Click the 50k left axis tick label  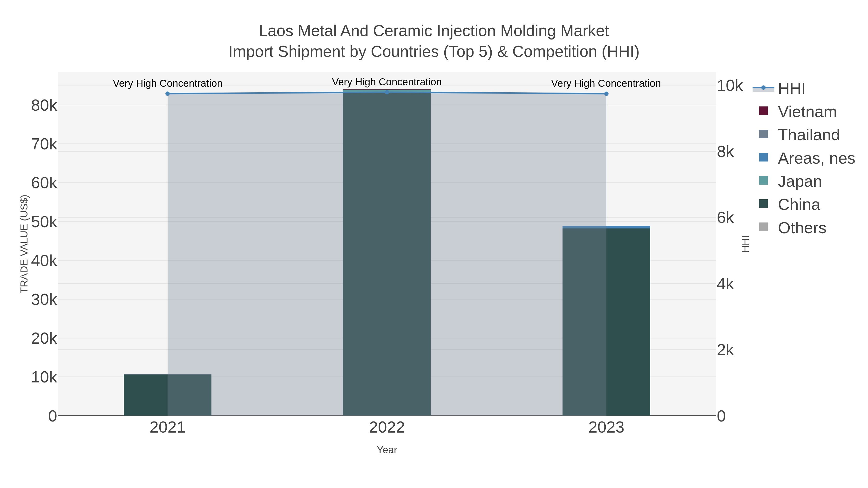(x=44, y=222)
